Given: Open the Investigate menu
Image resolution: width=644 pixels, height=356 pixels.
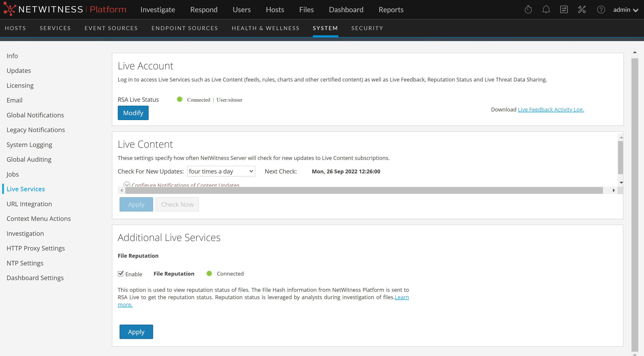Looking at the screenshot, I should pyautogui.click(x=157, y=10).
